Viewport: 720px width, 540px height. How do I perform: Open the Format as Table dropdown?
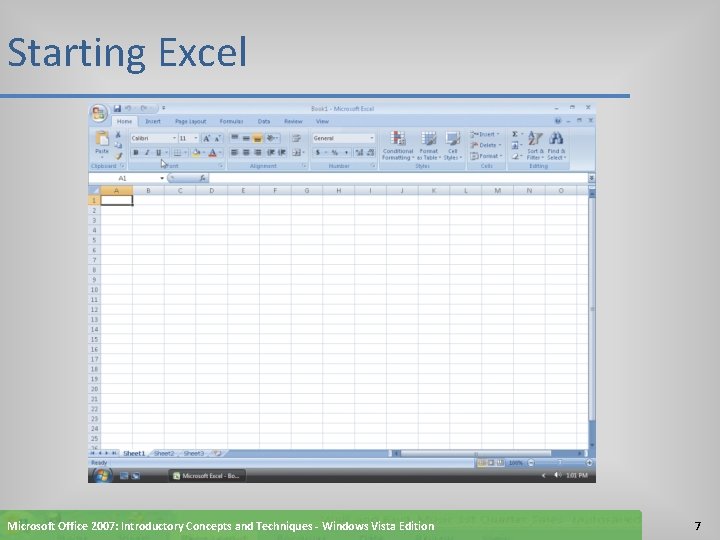(x=428, y=146)
